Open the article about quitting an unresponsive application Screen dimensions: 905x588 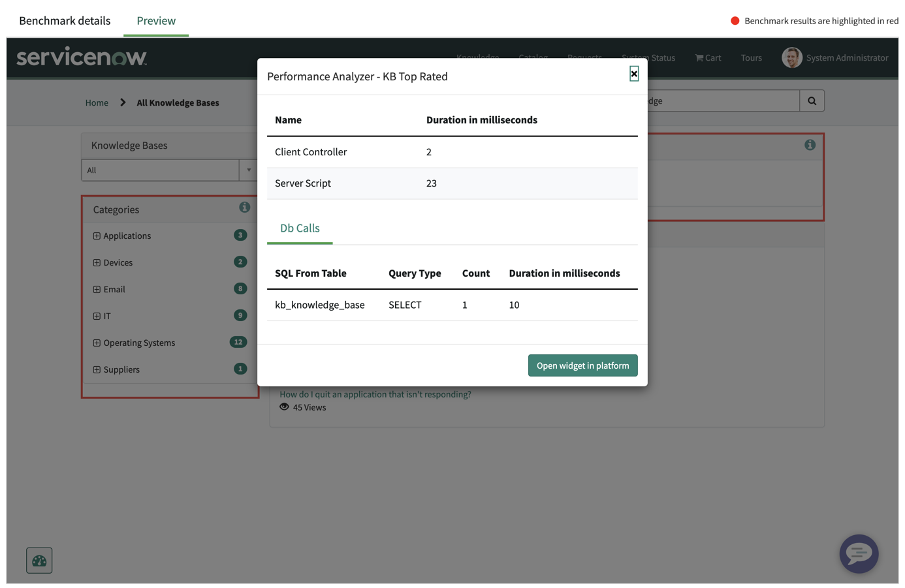[x=375, y=394]
